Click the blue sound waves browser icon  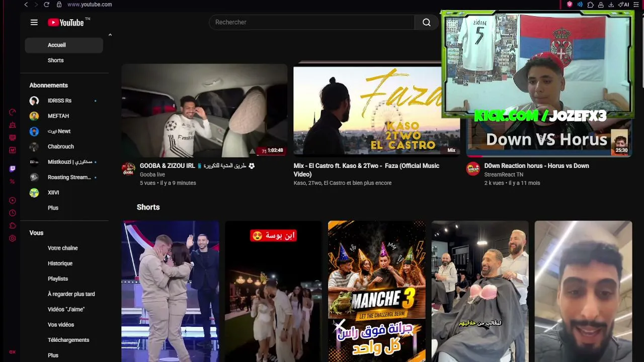click(x=580, y=5)
